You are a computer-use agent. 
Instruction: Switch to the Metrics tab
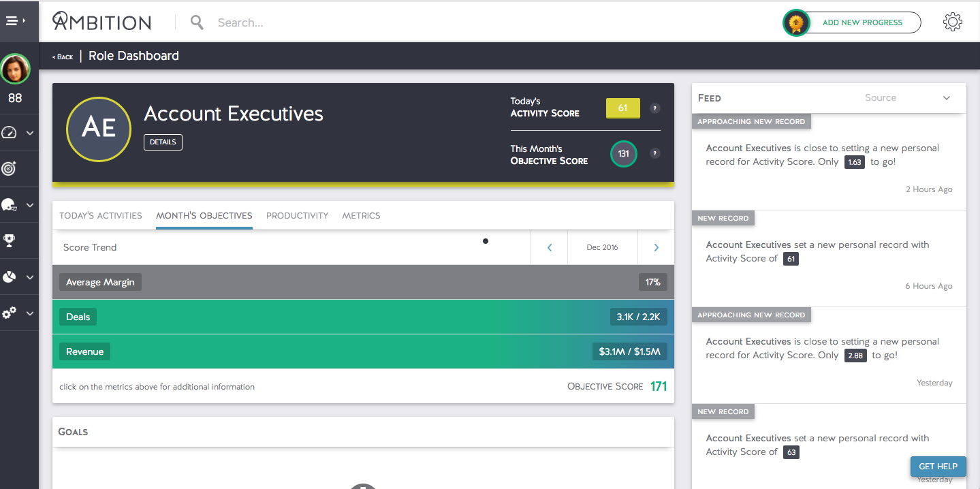click(x=361, y=215)
